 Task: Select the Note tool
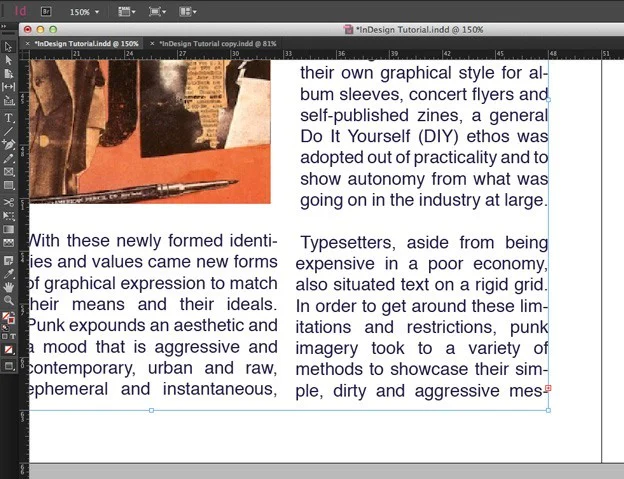click(x=8, y=261)
